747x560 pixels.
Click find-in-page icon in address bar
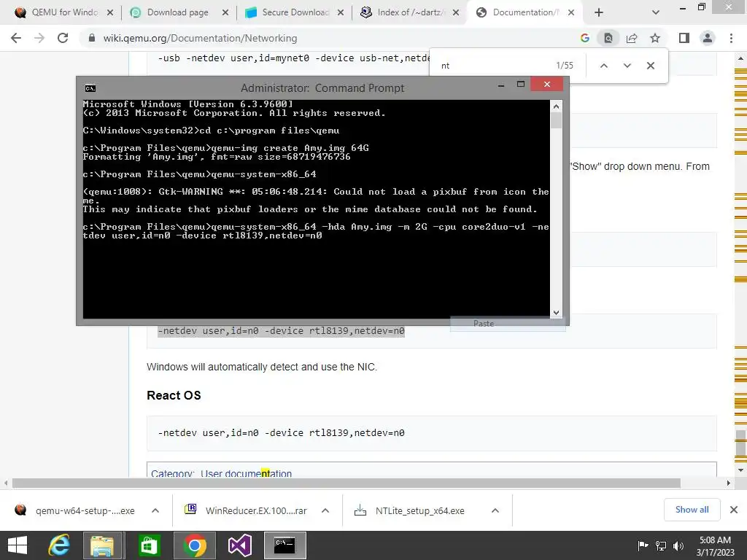[608, 38]
